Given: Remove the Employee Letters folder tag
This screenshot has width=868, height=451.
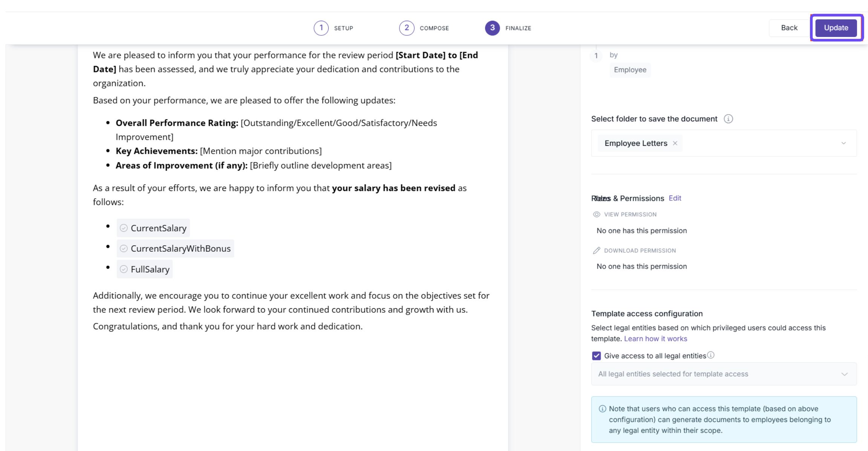Looking at the screenshot, I should pos(675,143).
